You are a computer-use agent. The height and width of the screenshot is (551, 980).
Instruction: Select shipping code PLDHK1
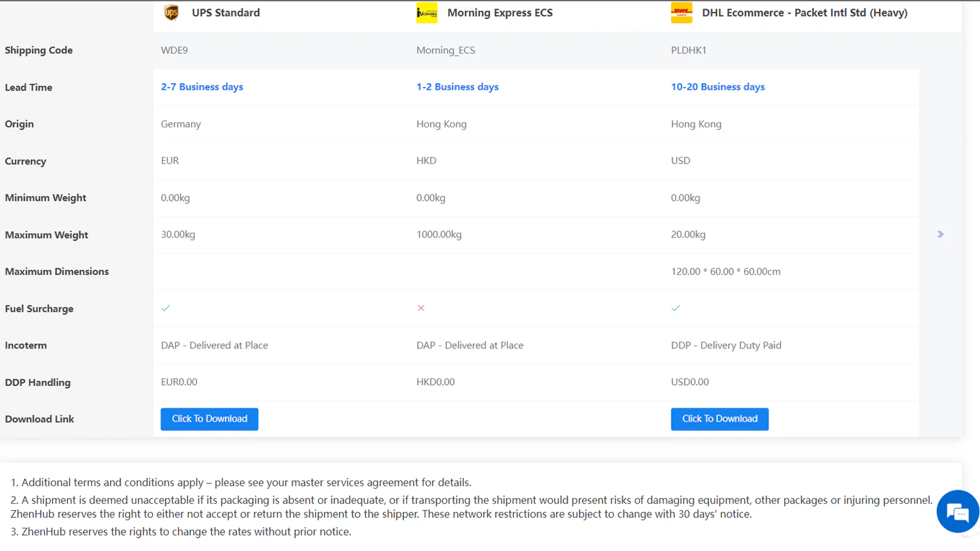pyautogui.click(x=688, y=50)
